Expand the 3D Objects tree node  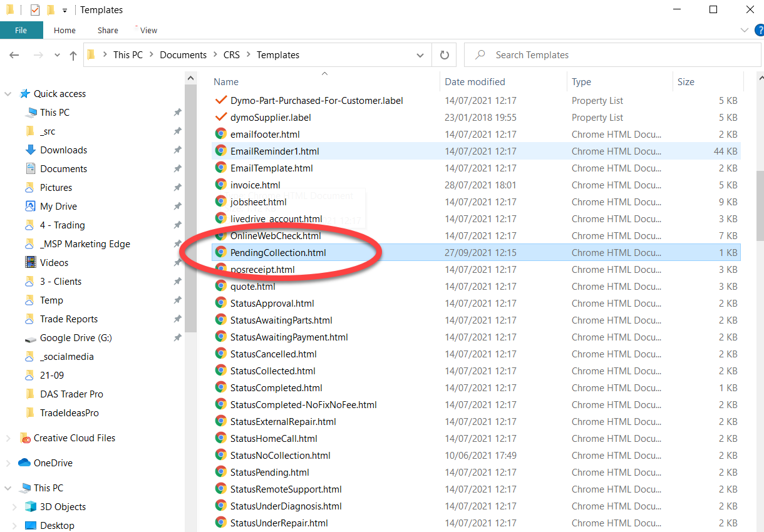click(16, 507)
